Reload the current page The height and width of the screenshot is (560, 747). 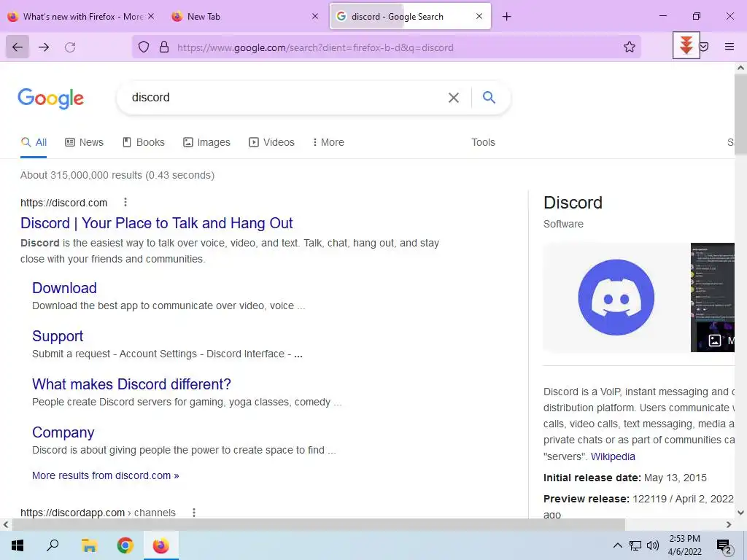70,47
